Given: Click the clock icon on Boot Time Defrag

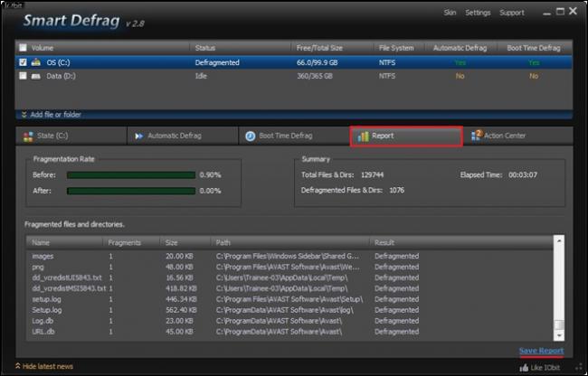Looking at the screenshot, I should 250,136.
